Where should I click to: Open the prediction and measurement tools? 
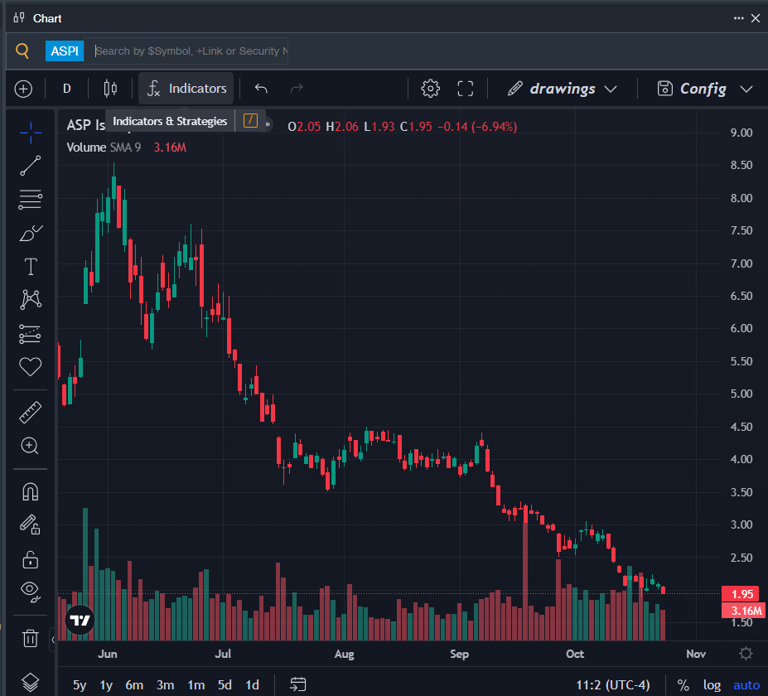click(30, 334)
